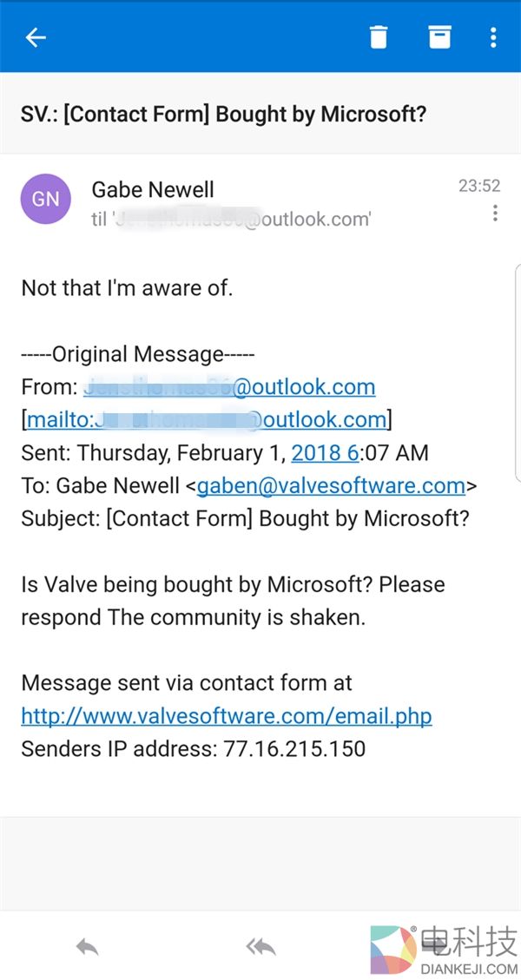
Task: Reply using the single arrow icon
Action: (x=87, y=947)
